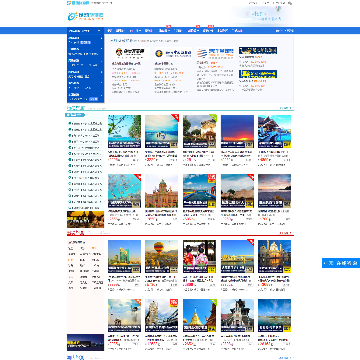This screenshot has height=360, width=360.
Task: Select the light blue tab above the left destination list
Action: tap(75, 115)
